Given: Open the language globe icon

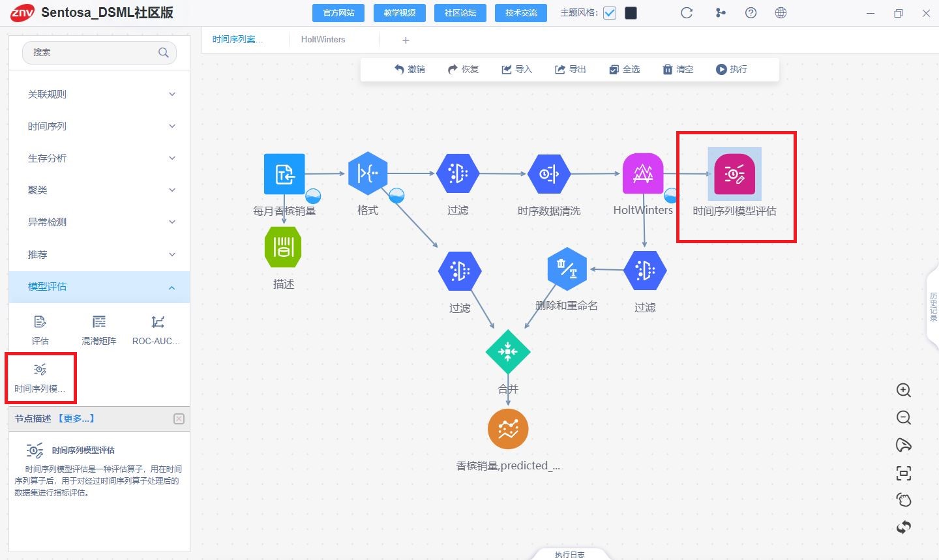Looking at the screenshot, I should 781,13.
